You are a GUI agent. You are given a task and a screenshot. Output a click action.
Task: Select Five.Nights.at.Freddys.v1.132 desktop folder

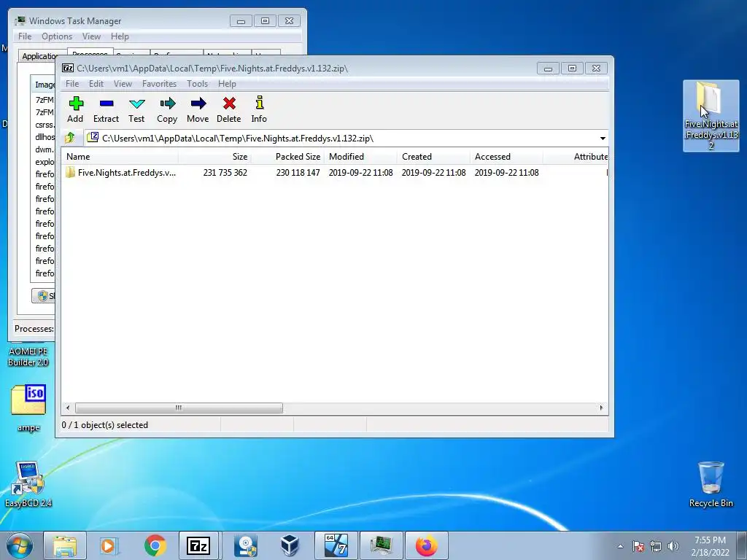pyautogui.click(x=711, y=116)
